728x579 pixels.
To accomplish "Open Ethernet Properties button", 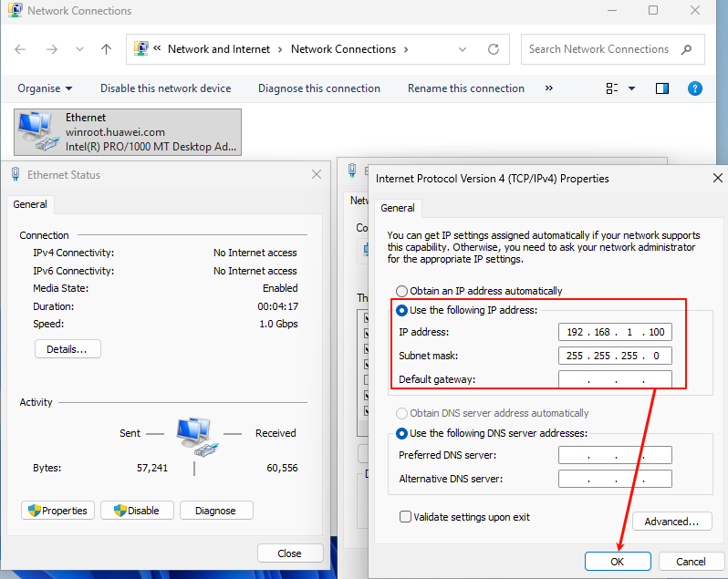I will pos(57,511).
